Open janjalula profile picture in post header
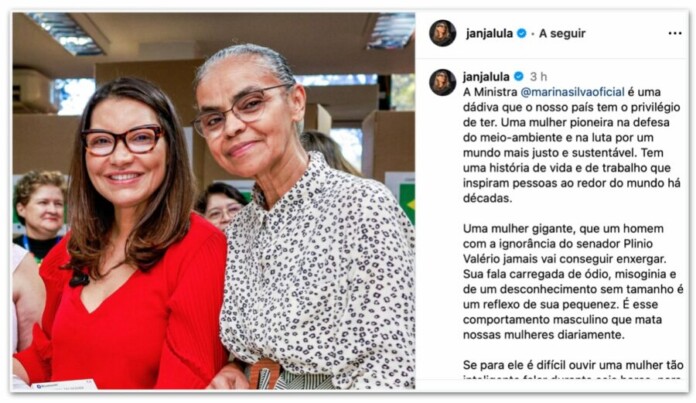This screenshot has width=696, height=403. point(442,33)
